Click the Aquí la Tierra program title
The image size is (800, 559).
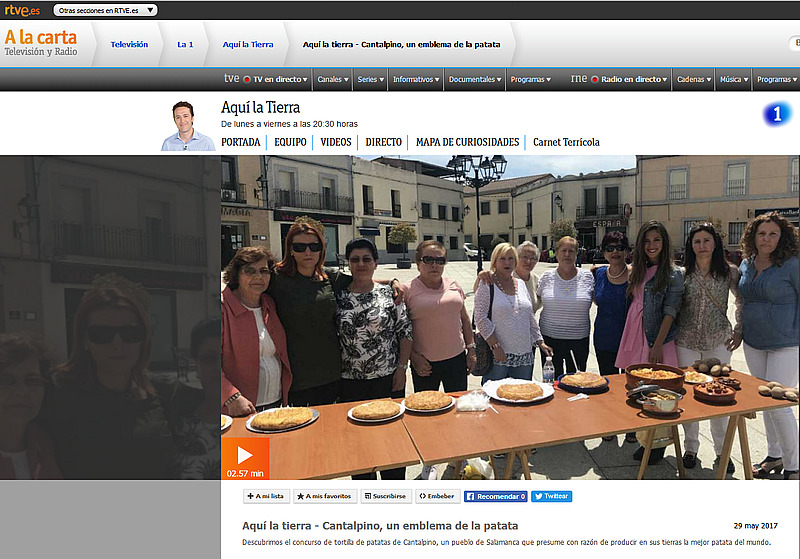(260, 108)
